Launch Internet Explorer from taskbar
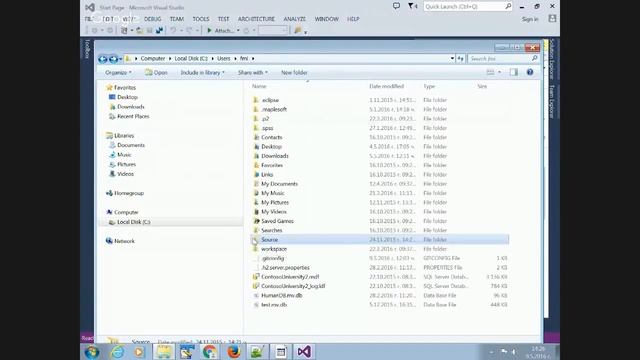The height and width of the screenshot is (360, 640). (118, 352)
